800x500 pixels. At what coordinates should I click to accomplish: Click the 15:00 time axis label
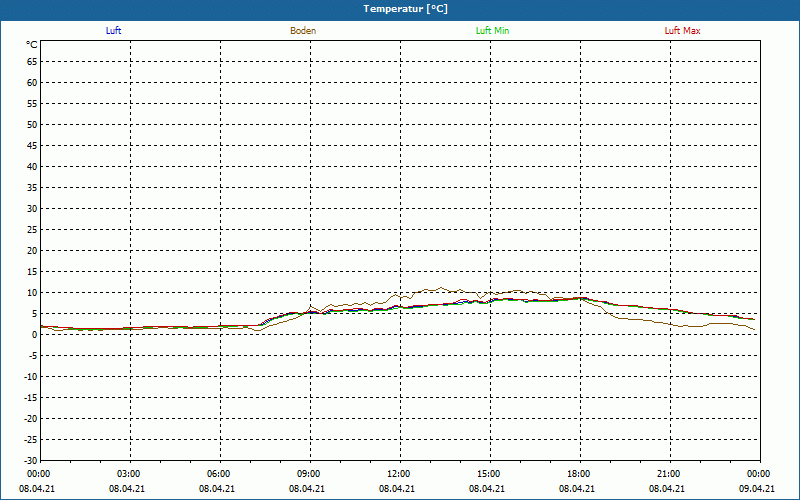click(x=489, y=474)
